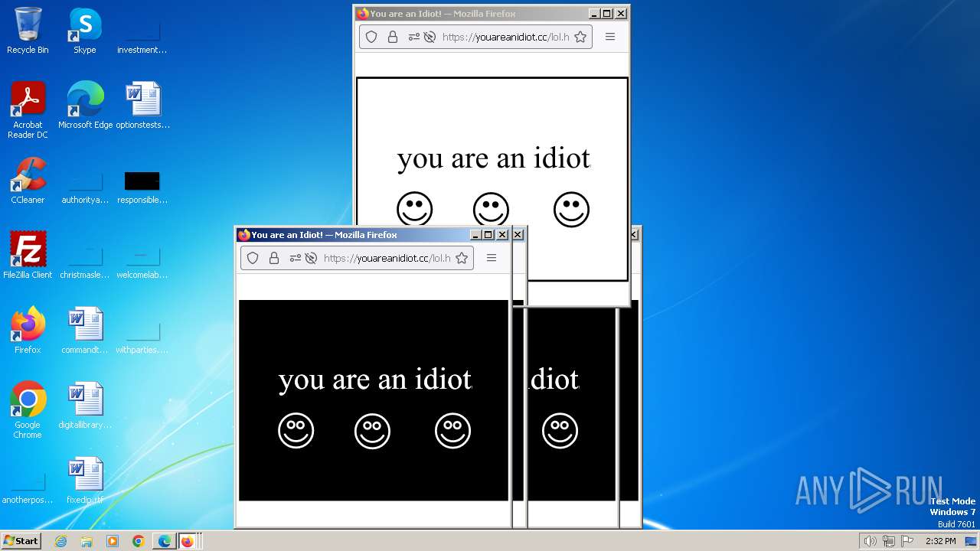
Task: Click 'you are an idiot' text in front window
Action: 375,379
